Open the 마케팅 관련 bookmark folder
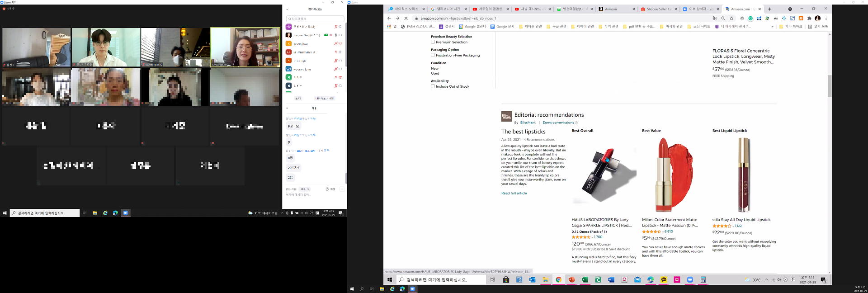Screen dimensions: 868x293 pos(671,26)
